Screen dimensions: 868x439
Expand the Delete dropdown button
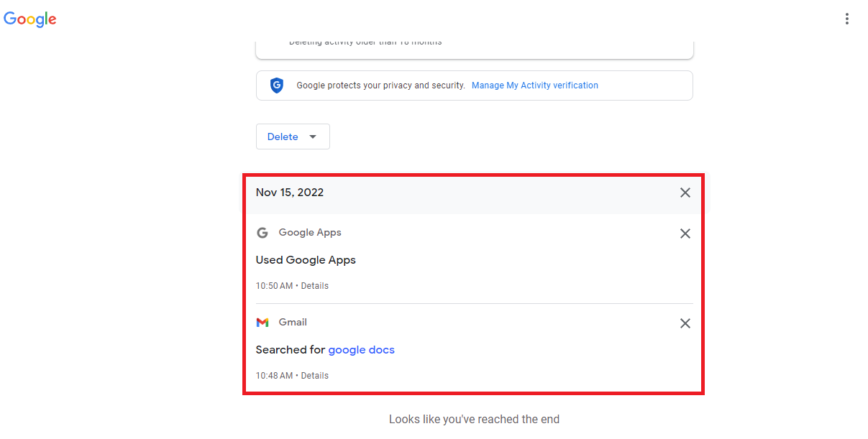point(293,137)
